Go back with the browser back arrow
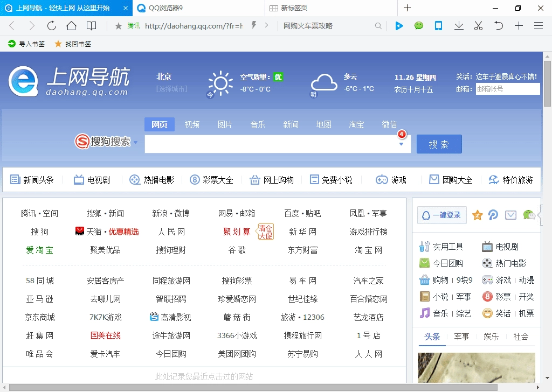 (x=12, y=26)
